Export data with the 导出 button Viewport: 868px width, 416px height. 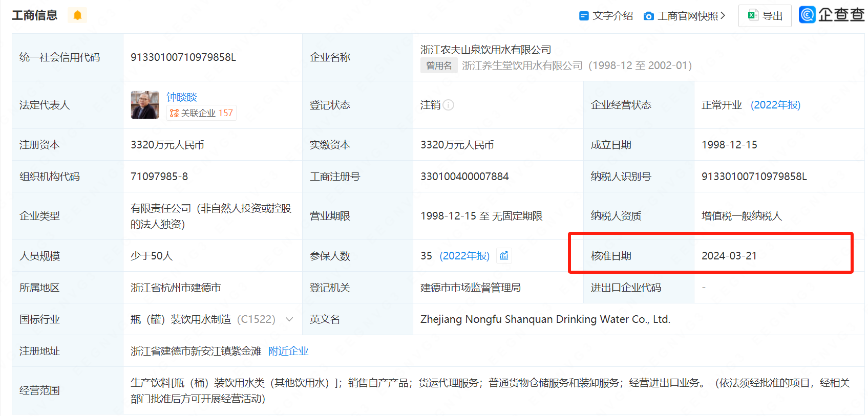765,16
